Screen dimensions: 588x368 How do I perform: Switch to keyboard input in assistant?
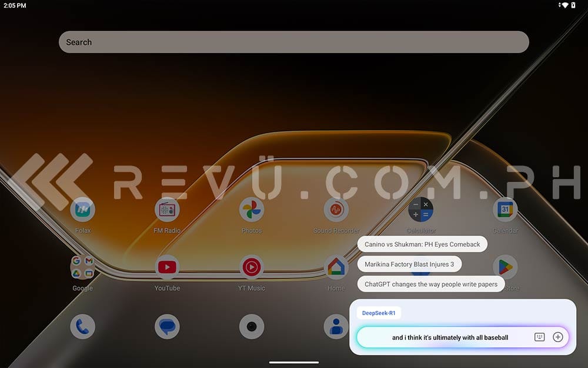[x=539, y=337]
